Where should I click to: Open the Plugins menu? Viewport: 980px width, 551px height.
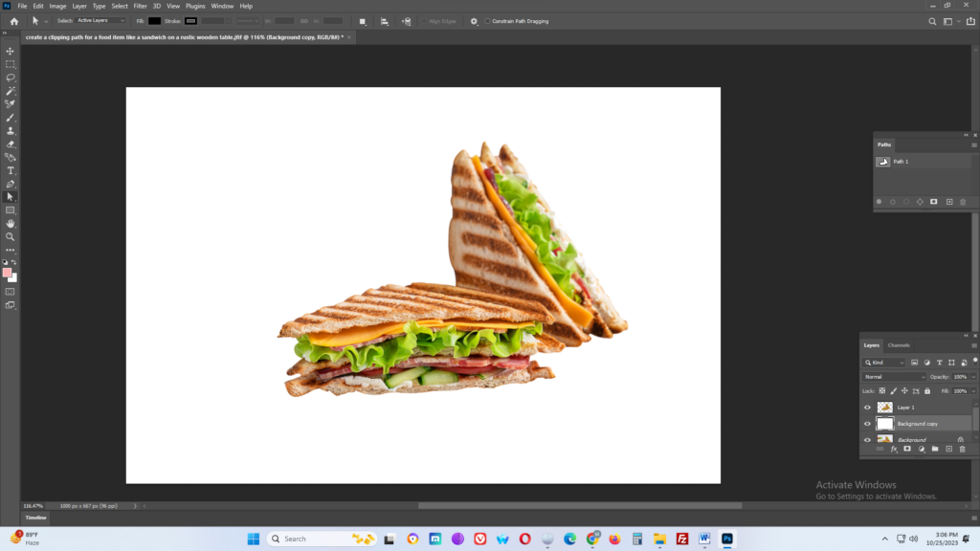pyautogui.click(x=195, y=6)
